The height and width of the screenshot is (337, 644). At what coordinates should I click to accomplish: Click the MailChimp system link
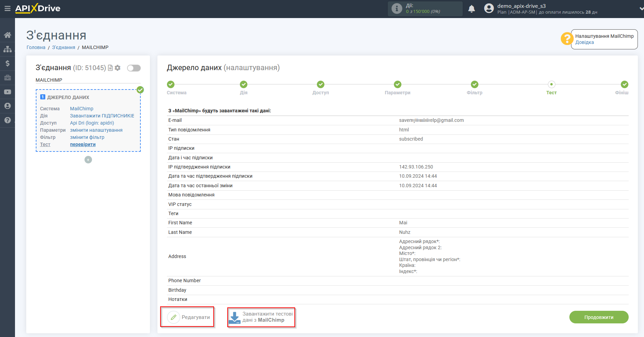(x=82, y=109)
